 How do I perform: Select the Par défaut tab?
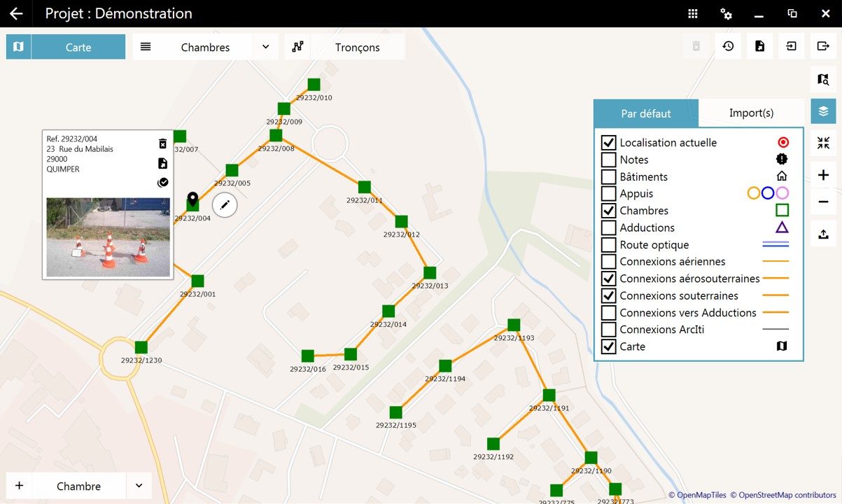645,113
